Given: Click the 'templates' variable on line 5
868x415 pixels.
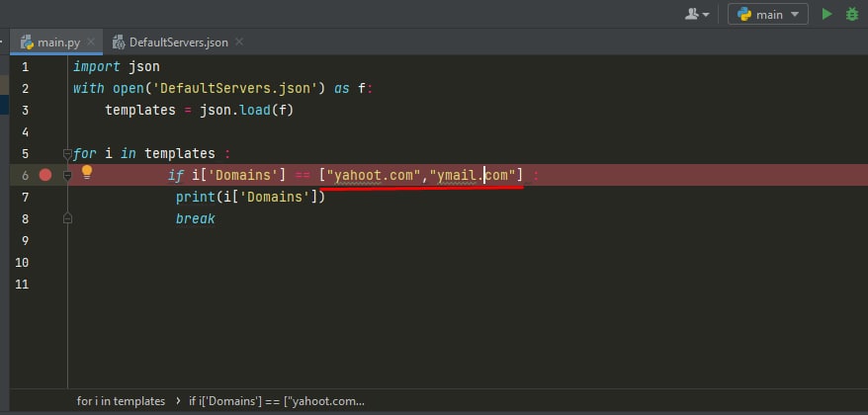Looking at the screenshot, I should pyautogui.click(x=180, y=153).
